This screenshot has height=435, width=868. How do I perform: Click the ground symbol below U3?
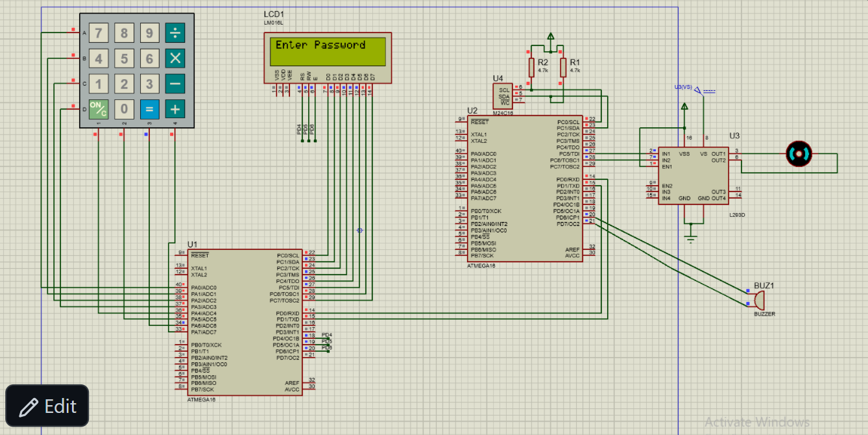[692, 240]
